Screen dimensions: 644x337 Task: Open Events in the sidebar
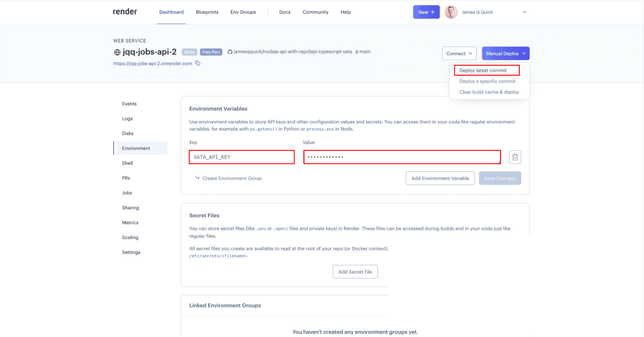[129, 104]
